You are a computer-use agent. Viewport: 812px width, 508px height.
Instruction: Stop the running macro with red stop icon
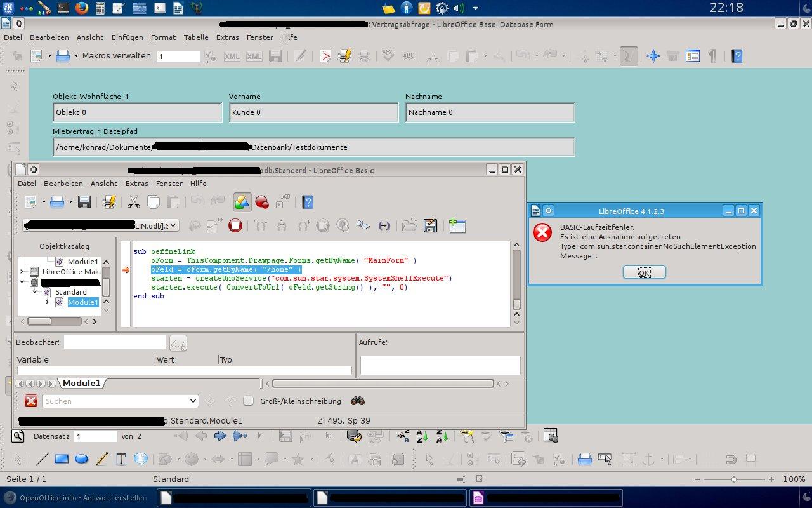235,225
